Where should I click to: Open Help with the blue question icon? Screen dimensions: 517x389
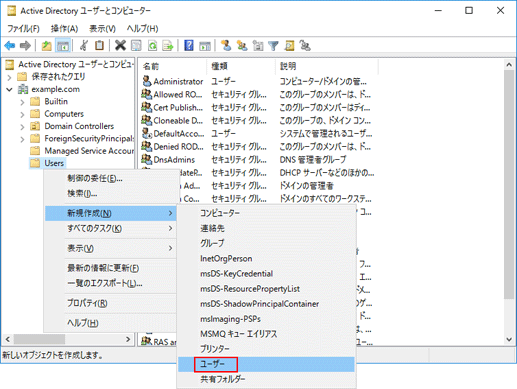pyautogui.click(x=189, y=45)
